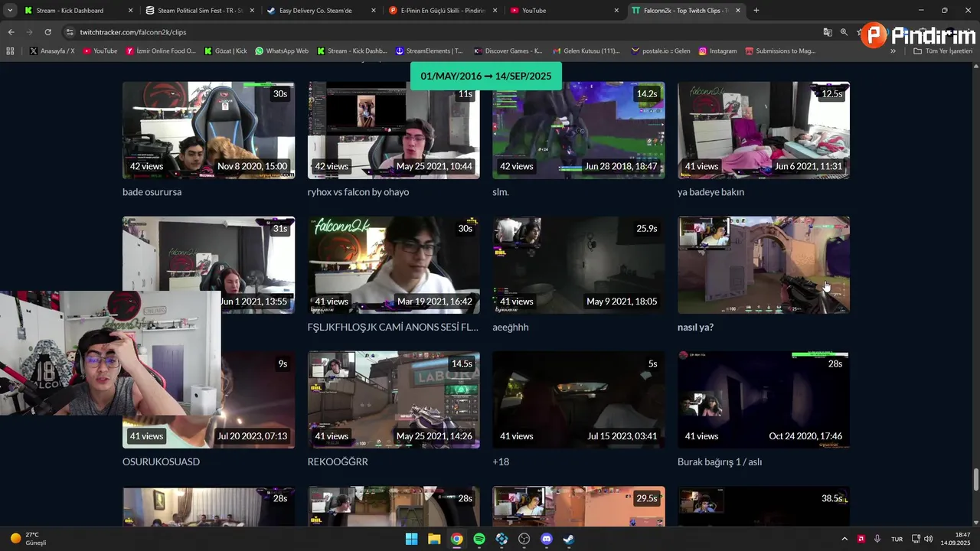Click the 'Jun 28 2018, 18:47' date
The height and width of the screenshot is (551, 980).
pos(621,166)
